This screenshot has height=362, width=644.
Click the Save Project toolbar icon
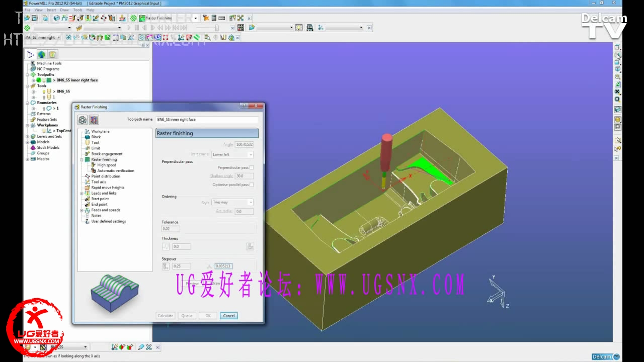[x=35, y=18]
